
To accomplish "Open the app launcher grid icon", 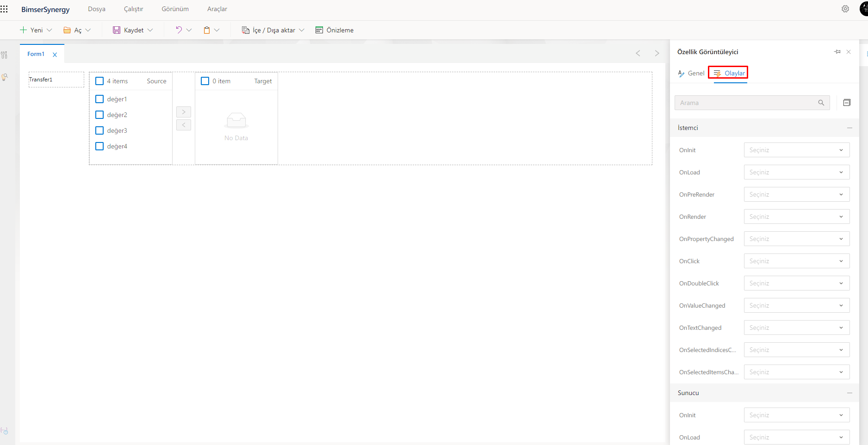I will [4, 9].
